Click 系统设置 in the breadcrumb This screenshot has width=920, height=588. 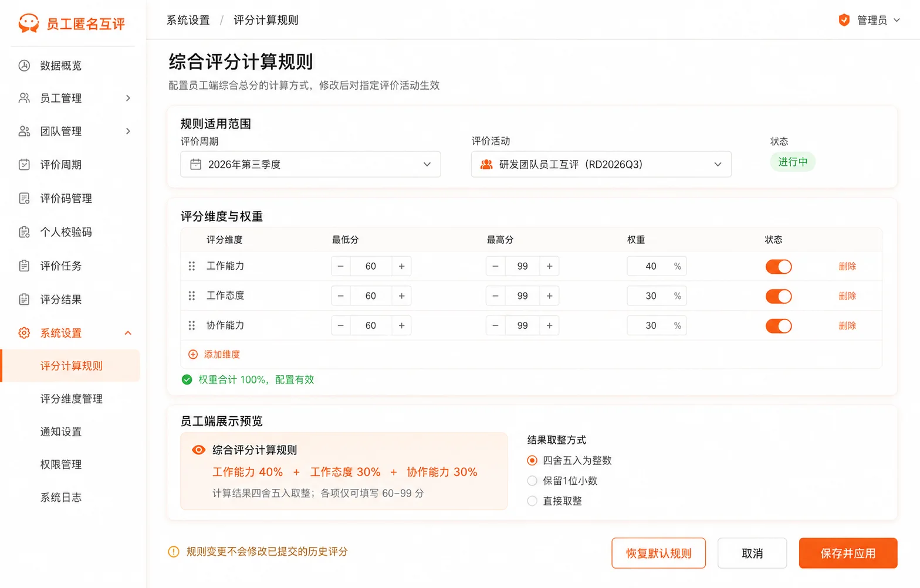pyautogui.click(x=188, y=20)
